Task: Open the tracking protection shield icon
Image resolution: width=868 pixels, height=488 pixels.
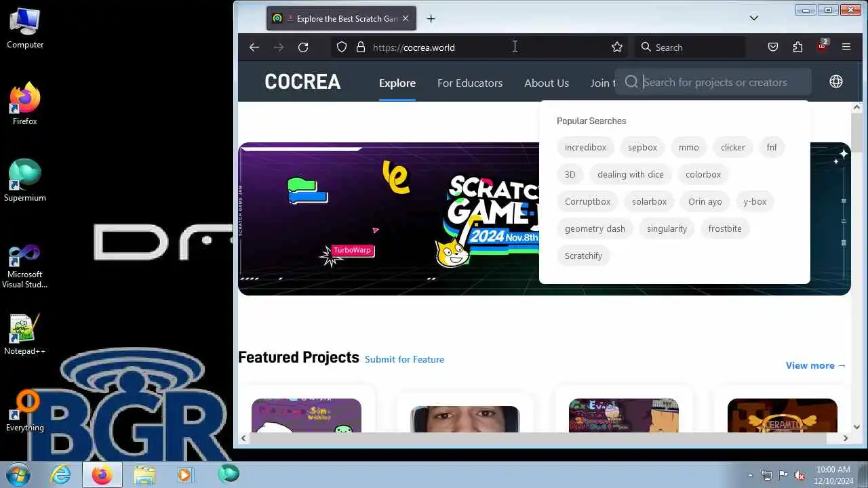Action: coord(342,47)
